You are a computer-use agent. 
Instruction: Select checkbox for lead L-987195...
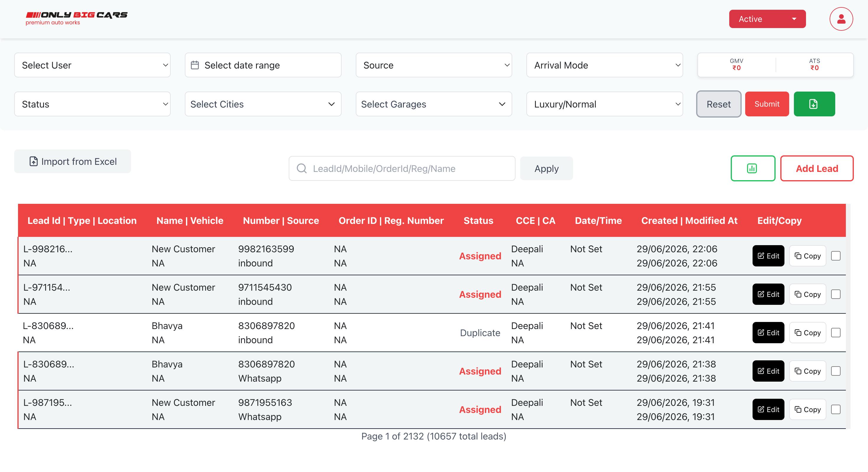pyautogui.click(x=836, y=410)
